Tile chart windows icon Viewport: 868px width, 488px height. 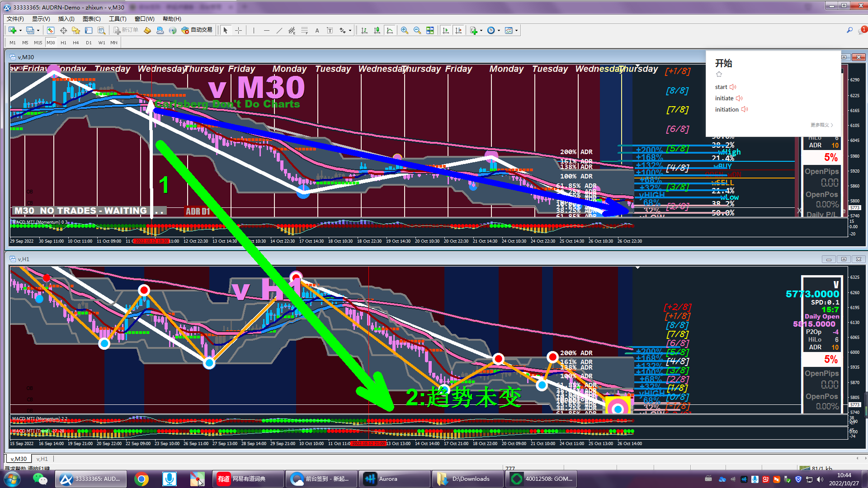(x=430, y=30)
